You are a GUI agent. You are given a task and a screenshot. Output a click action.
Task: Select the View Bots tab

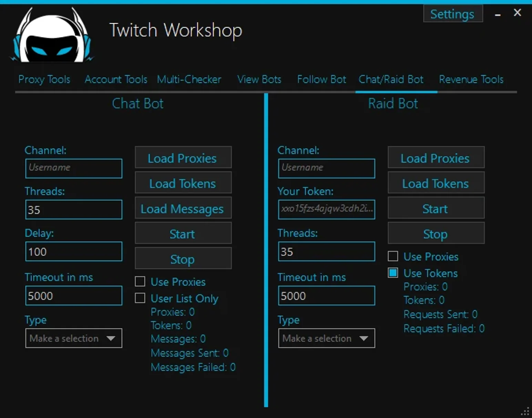[259, 80]
